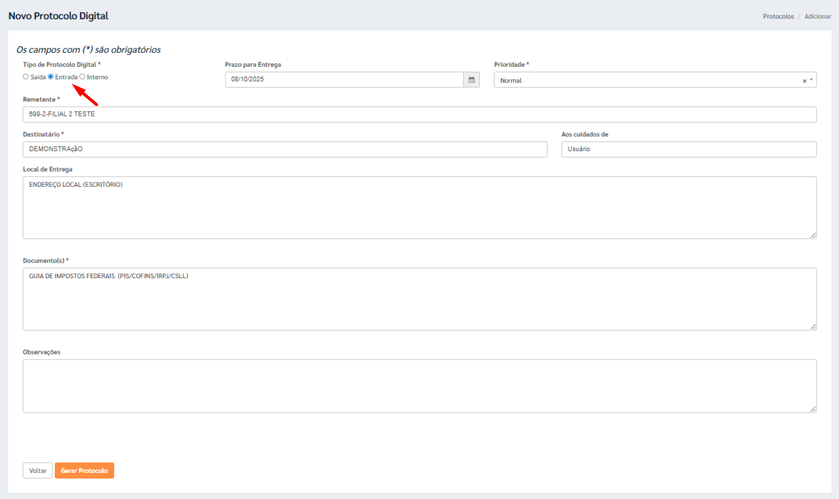The width and height of the screenshot is (839, 499).
Task: Click inside the Local de Entrega textarea
Action: click(x=419, y=208)
